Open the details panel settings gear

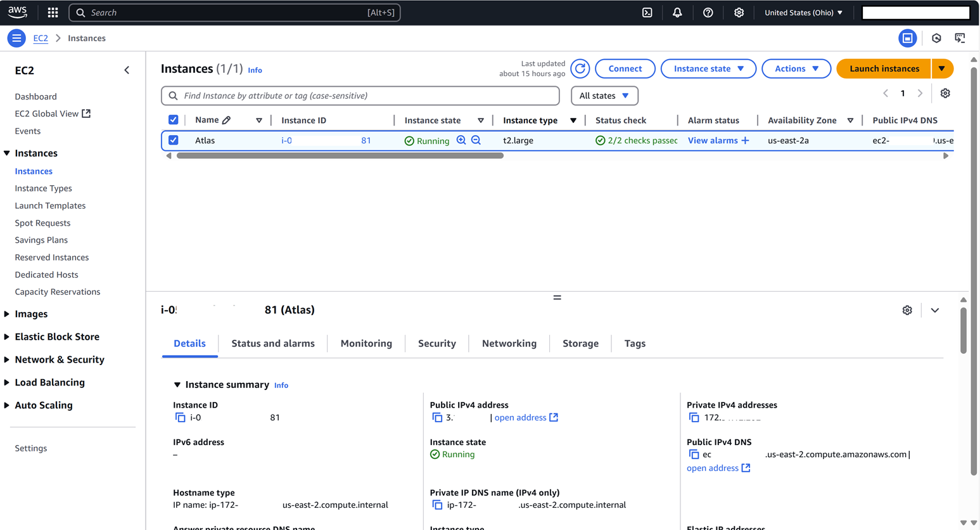(x=907, y=310)
